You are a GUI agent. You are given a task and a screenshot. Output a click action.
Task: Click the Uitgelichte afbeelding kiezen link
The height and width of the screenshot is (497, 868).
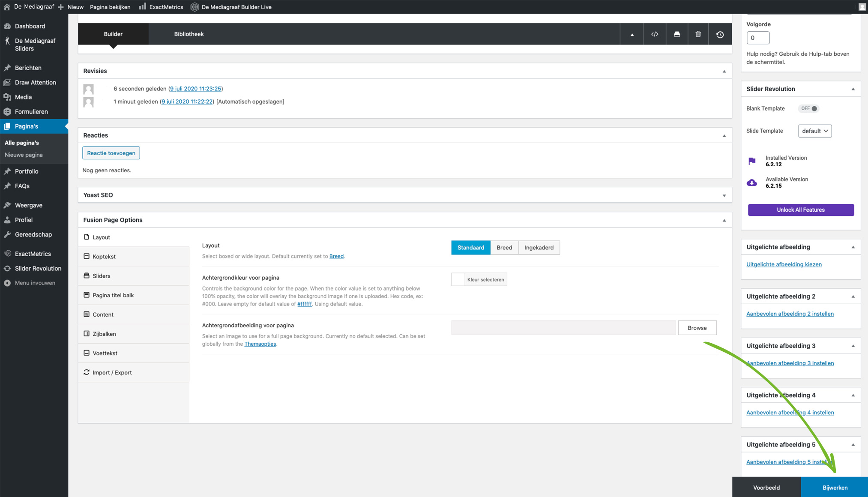point(784,264)
